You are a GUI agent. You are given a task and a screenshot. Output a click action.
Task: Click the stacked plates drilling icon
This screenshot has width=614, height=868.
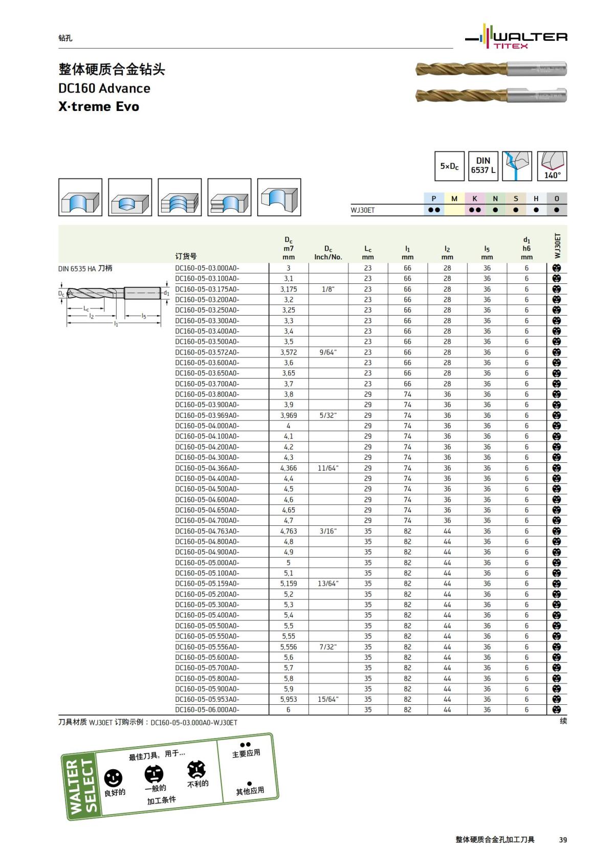(x=180, y=197)
